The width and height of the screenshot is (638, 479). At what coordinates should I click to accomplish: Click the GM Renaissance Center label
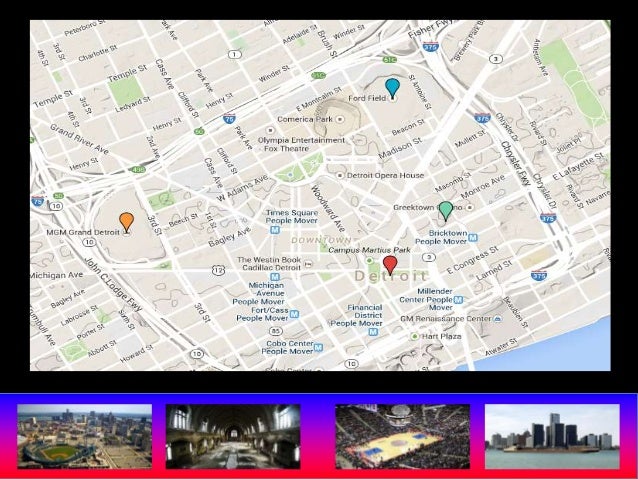click(x=446, y=319)
